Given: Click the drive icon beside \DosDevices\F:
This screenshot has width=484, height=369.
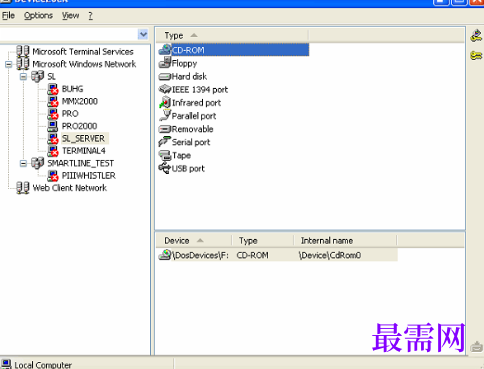Looking at the screenshot, I should click(x=165, y=255).
